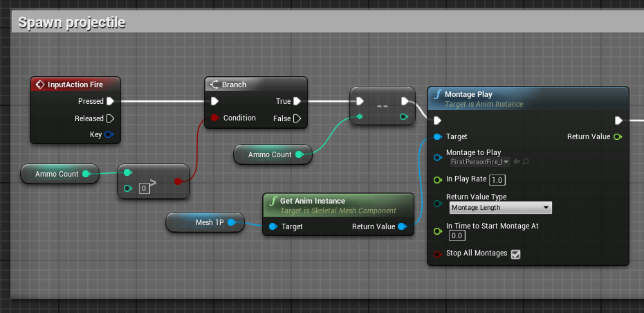Open the Return Value Type dropdown
This screenshot has height=313, width=644.
(499, 207)
